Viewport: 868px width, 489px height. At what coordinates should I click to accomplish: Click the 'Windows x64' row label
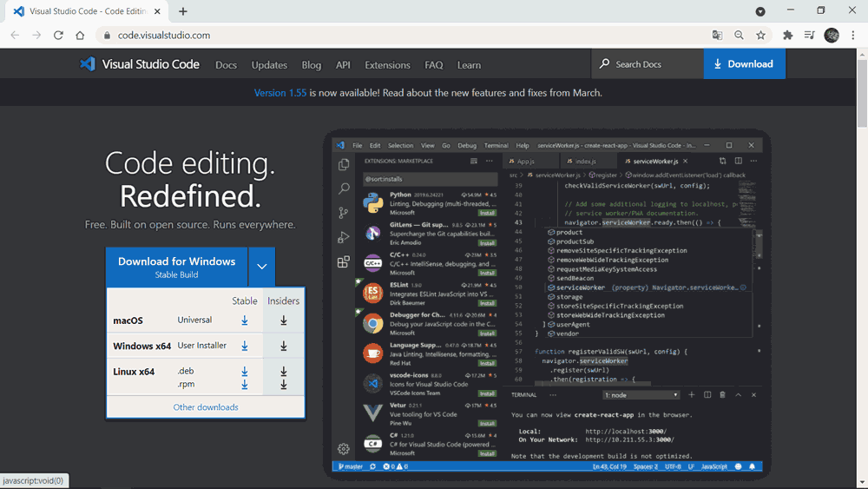[x=141, y=346]
